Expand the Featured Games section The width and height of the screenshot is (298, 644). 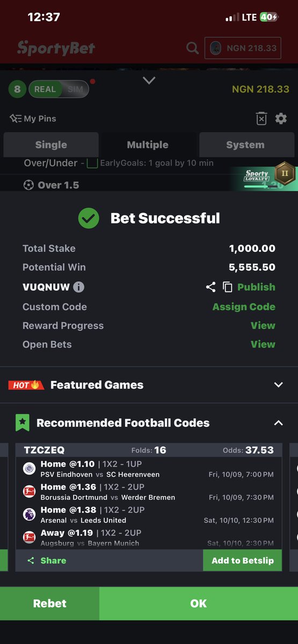tap(278, 385)
